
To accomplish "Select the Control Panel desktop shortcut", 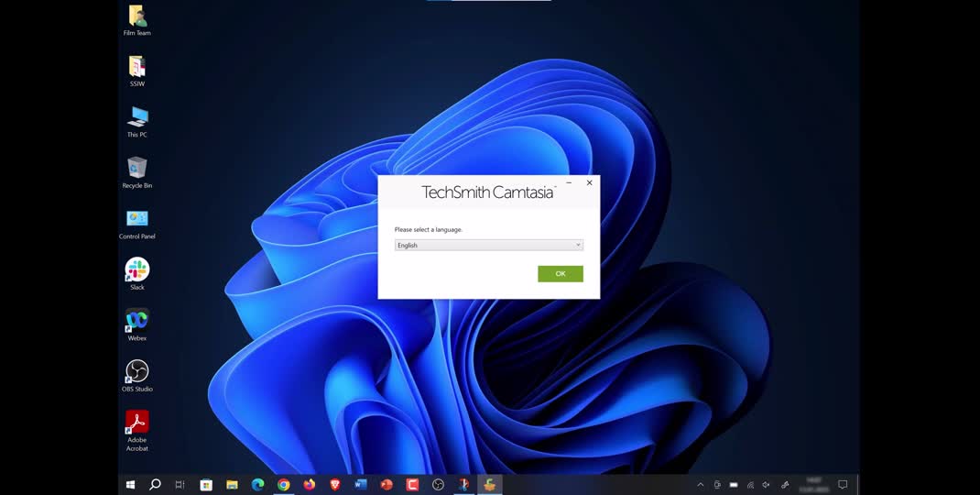I will 136,224.
